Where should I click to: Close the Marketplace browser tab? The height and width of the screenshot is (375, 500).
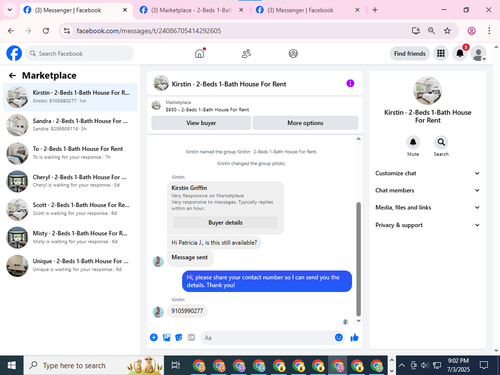point(241,10)
